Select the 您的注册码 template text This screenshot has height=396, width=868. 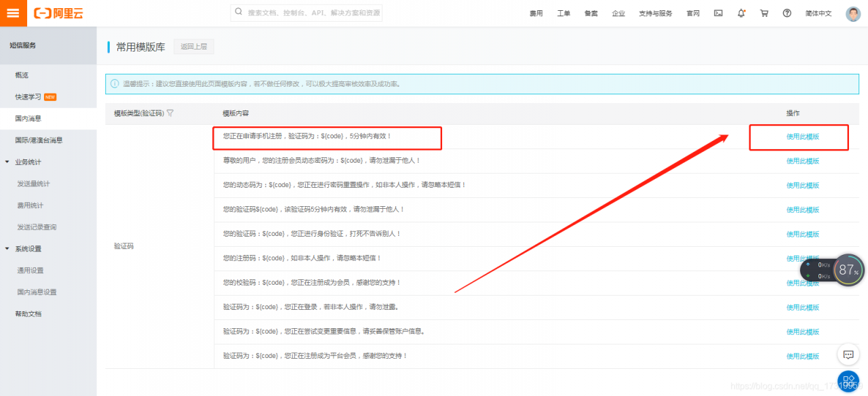(302, 258)
